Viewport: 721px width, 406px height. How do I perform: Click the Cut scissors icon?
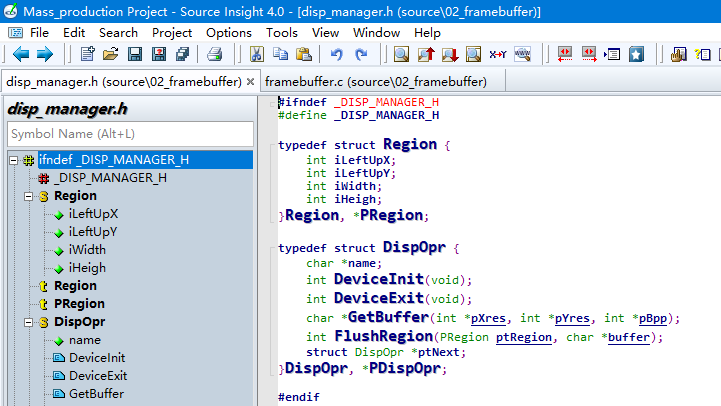tap(257, 54)
